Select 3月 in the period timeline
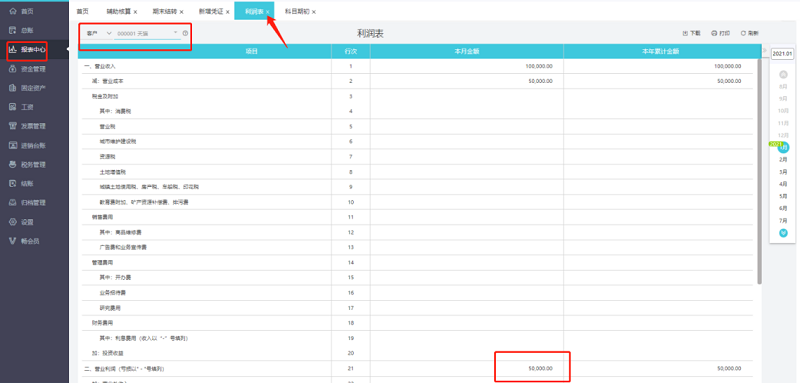 783,172
